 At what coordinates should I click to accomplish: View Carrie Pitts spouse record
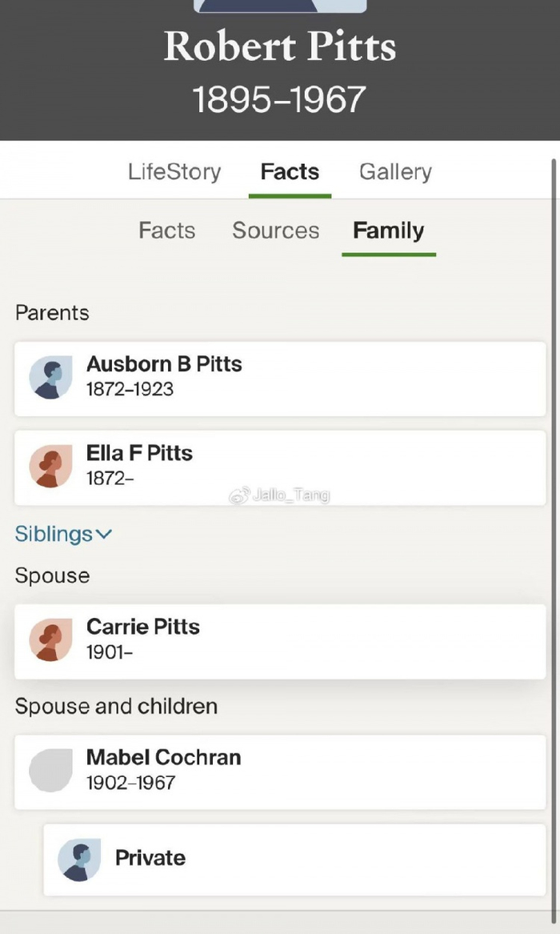coord(280,641)
